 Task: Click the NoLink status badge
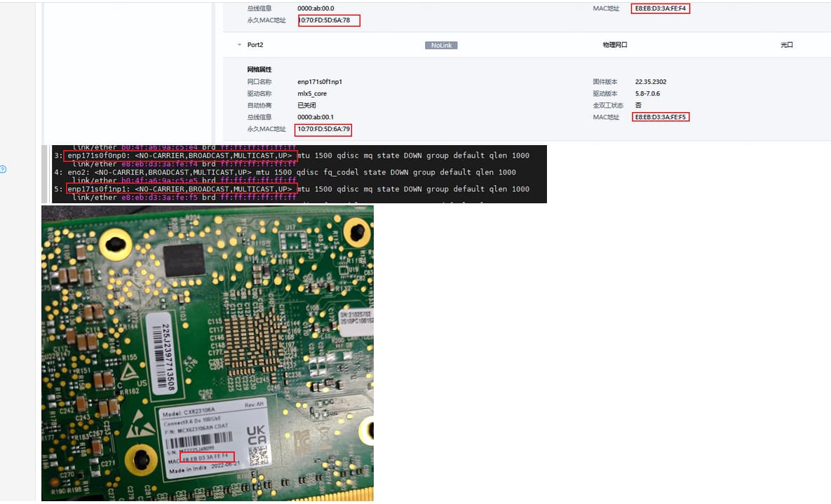(441, 45)
